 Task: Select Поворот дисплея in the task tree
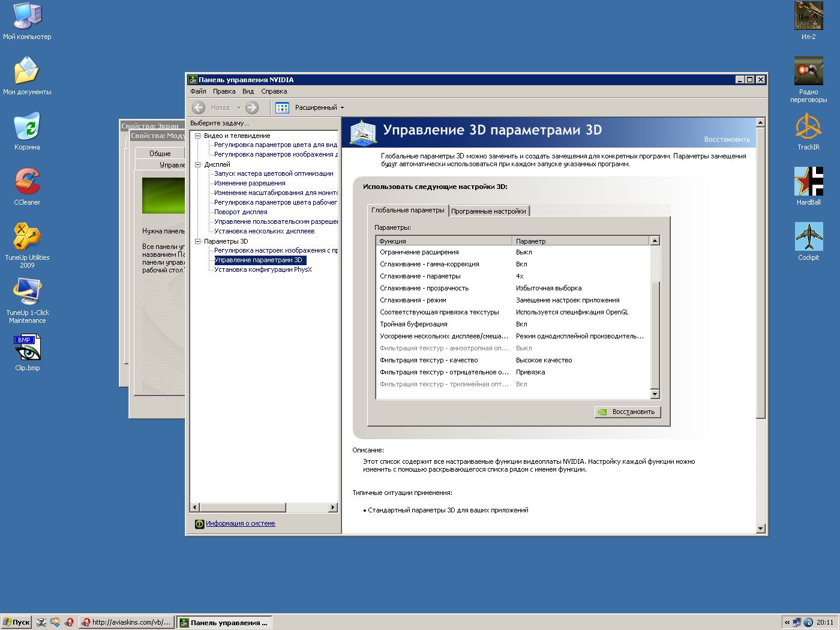click(241, 212)
